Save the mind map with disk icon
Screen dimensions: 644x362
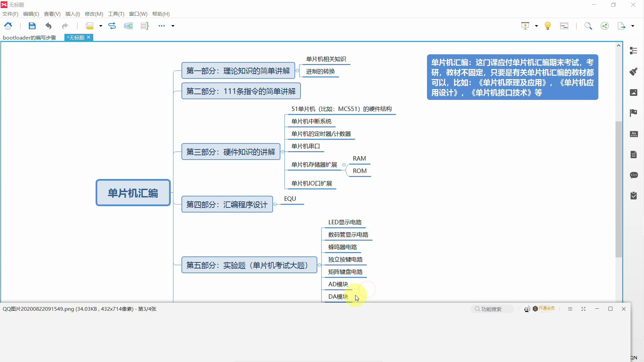32,26
